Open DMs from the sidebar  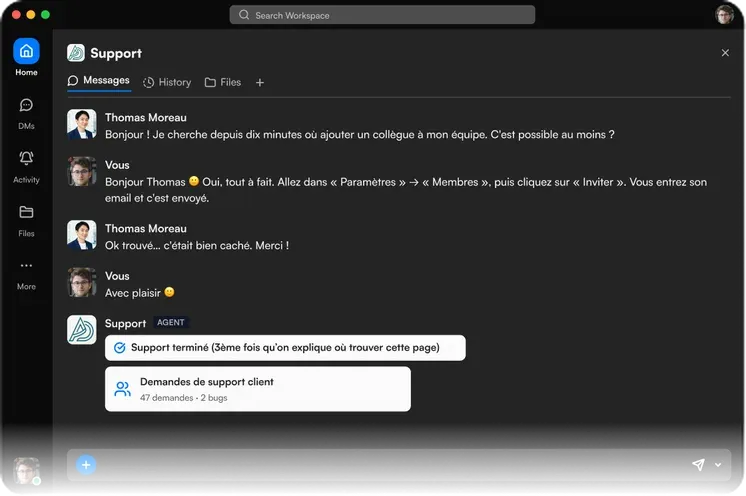click(26, 113)
